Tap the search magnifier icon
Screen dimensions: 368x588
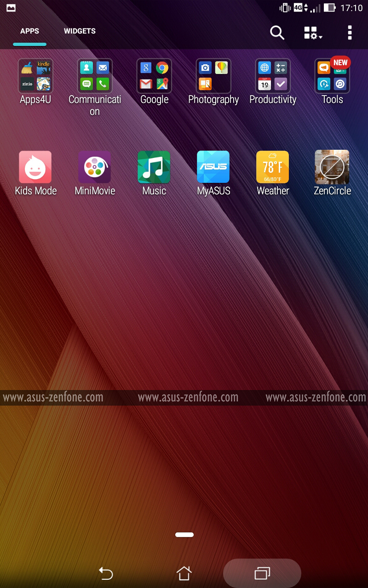pos(277,33)
